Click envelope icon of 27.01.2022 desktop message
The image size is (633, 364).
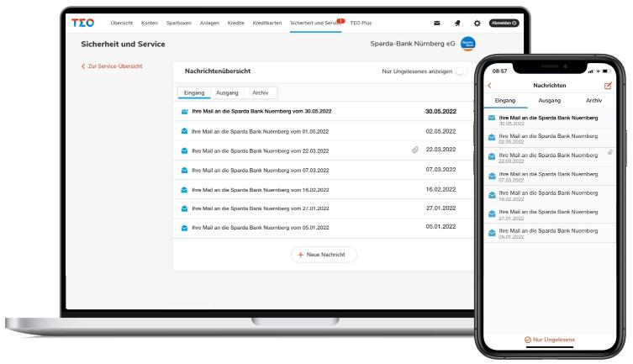point(184,208)
